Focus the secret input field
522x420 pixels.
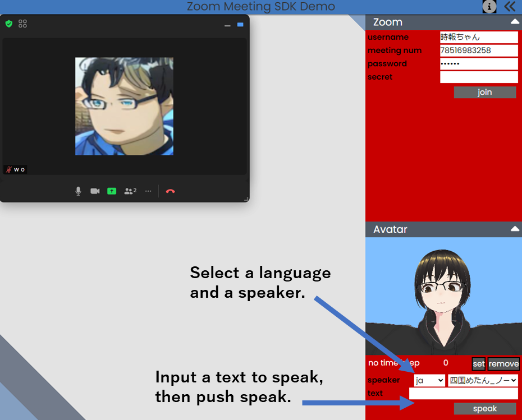(479, 77)
